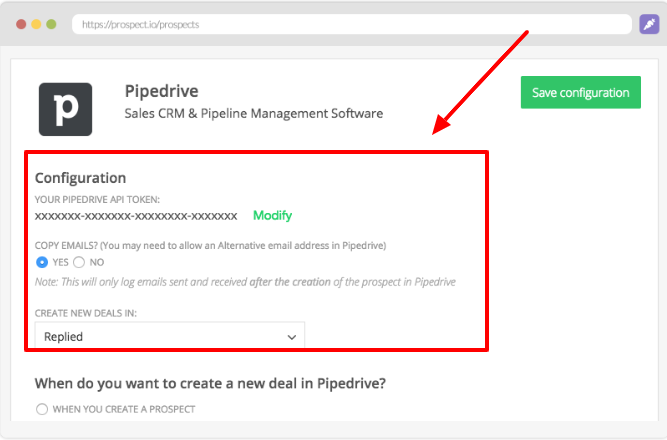Click the red close window button
Screen dimensions: 667x440
coord(21,24)
